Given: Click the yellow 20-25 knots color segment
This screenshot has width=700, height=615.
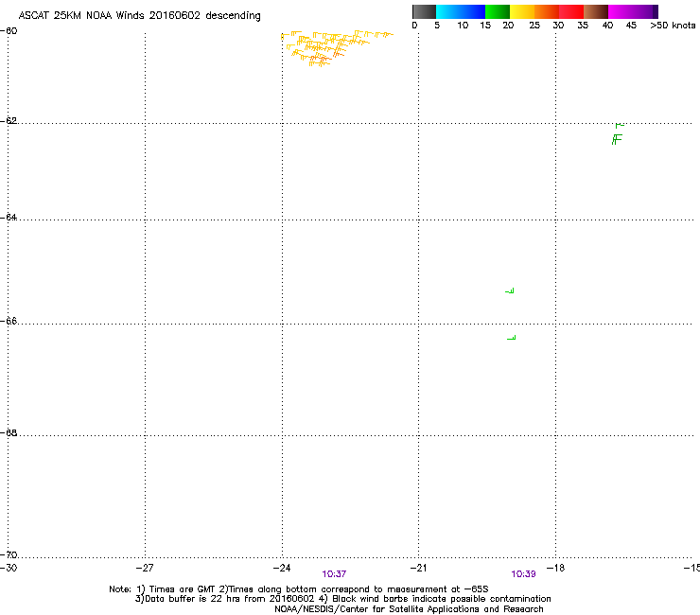Looking at the screenshot, I should tap(522, 11).
